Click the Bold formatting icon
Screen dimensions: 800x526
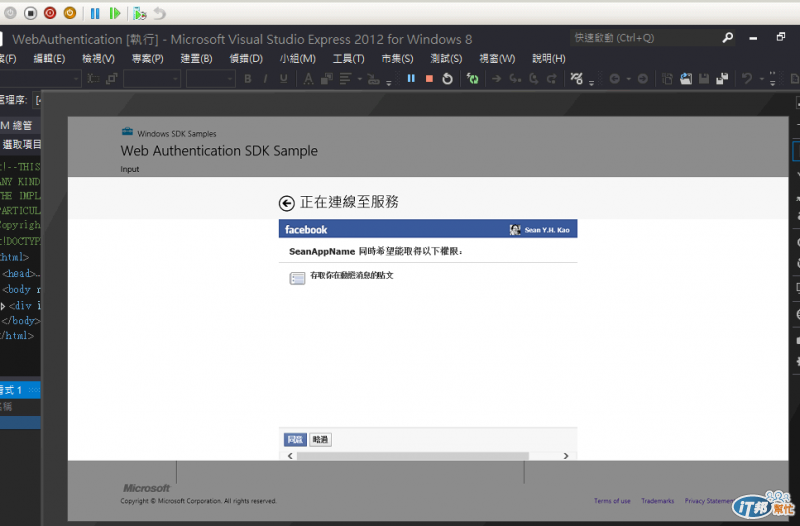tap(247, 79)
